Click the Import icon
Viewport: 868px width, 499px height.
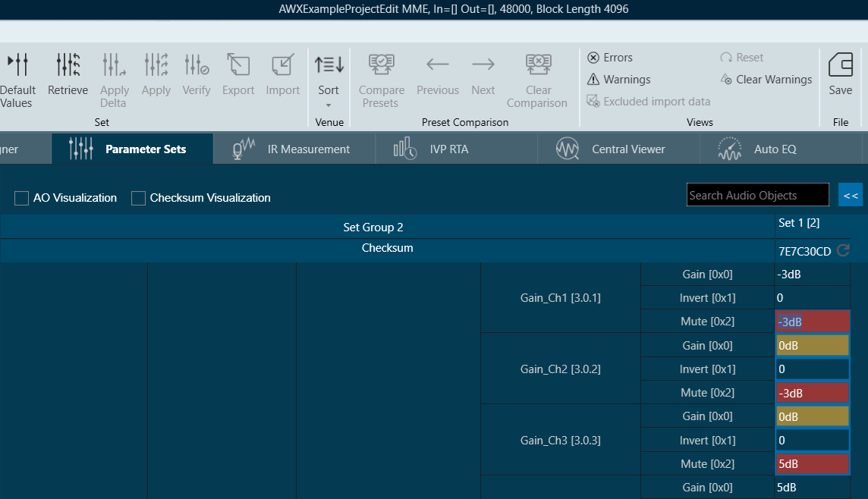282,64
